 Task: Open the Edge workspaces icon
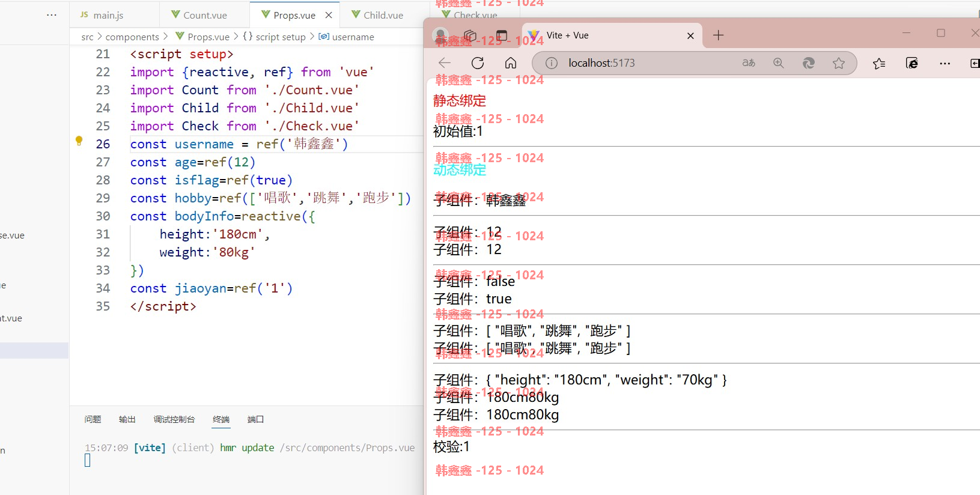(470, 35)
